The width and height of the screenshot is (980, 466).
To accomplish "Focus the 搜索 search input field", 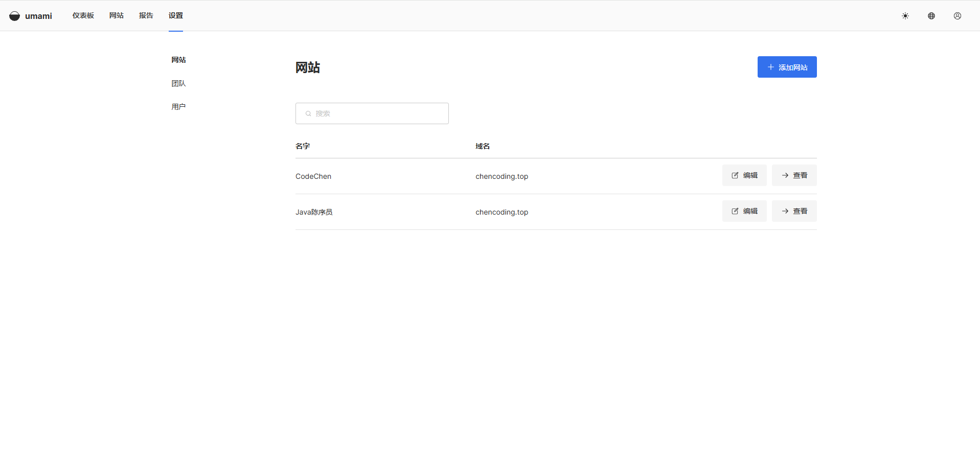I will 378,113.
